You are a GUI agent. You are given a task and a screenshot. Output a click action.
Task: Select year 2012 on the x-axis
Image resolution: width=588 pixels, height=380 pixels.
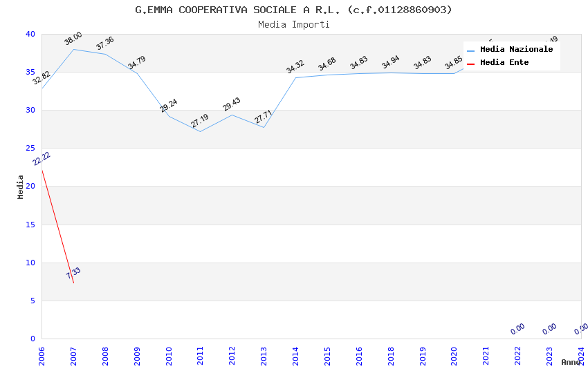(x=232, y=356)
